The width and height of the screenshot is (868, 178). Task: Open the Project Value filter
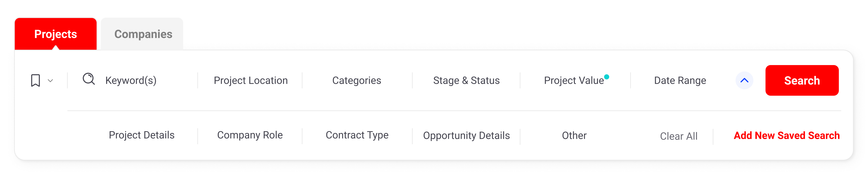click(573, 81)
